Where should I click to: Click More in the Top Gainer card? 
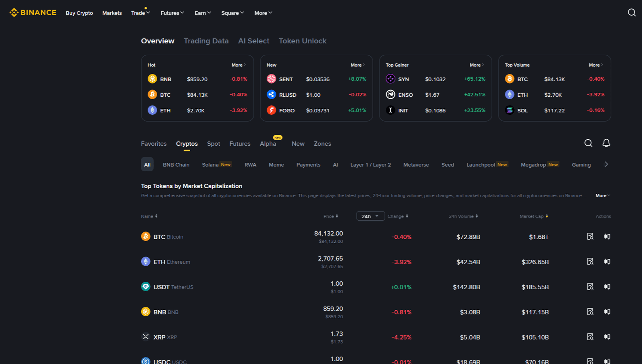pyautogui.click(x=475, y=65)
